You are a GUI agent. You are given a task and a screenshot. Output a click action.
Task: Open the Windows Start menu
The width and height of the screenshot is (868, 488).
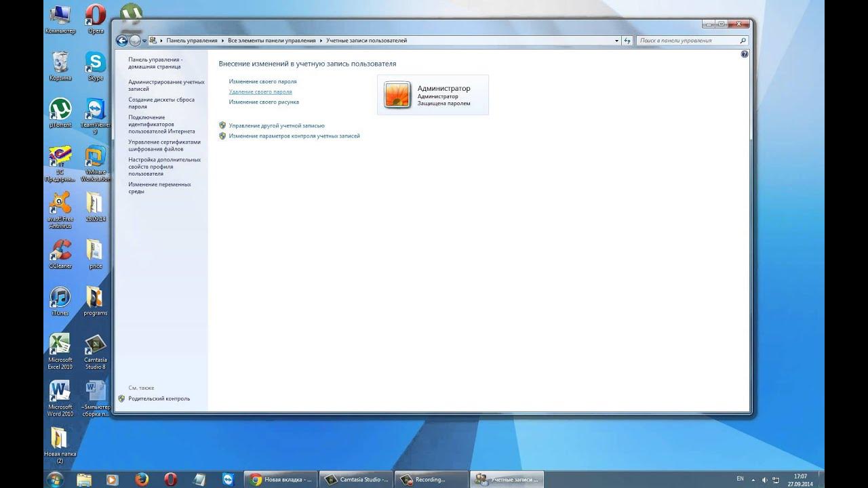tap(55, 479)
